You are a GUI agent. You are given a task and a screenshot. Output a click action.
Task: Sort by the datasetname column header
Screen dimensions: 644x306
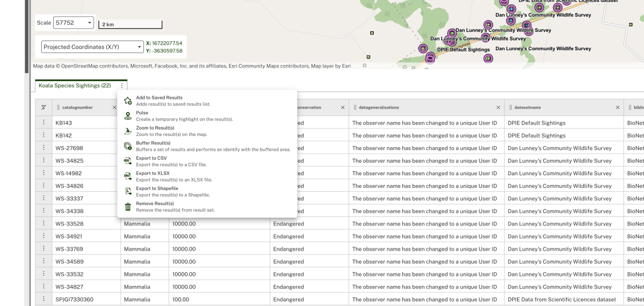527,107
